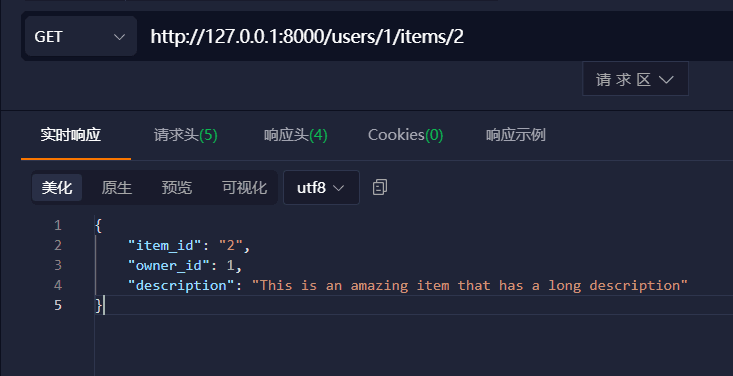Select the 可视化 visualization mode

[x=244, y=188]
